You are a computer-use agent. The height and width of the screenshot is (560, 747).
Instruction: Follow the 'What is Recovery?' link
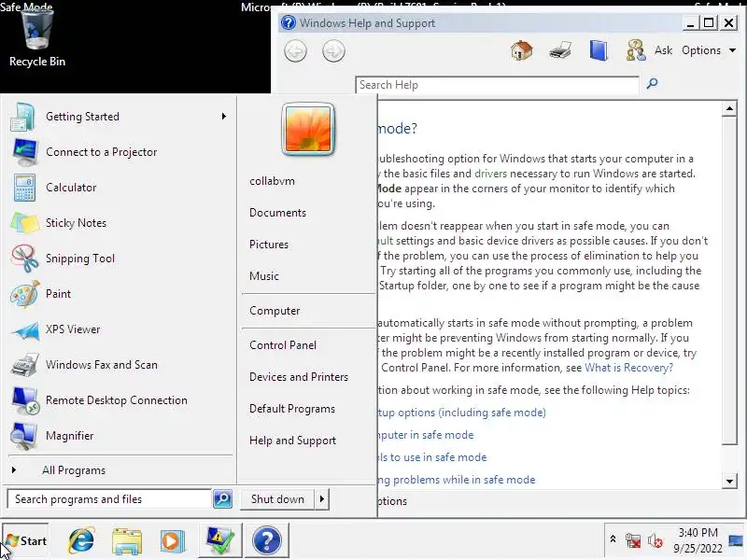point(628,368)
